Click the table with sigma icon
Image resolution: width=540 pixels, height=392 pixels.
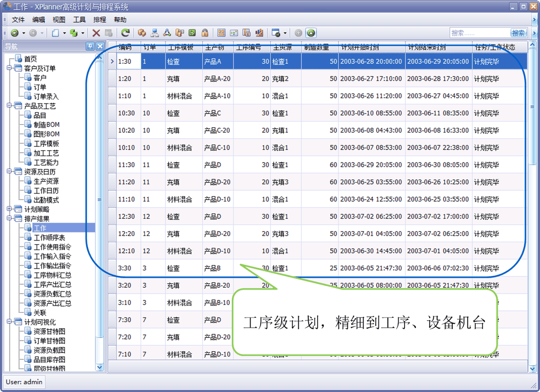[247, 33]
